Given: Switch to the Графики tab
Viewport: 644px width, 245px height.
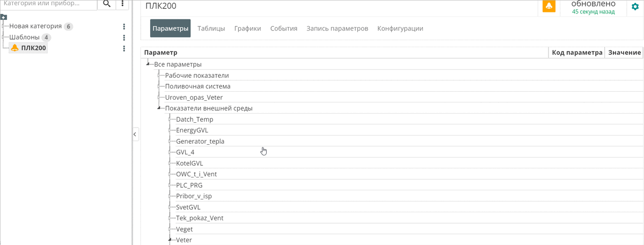Looking at the screenshot, I should coord(247,28).
